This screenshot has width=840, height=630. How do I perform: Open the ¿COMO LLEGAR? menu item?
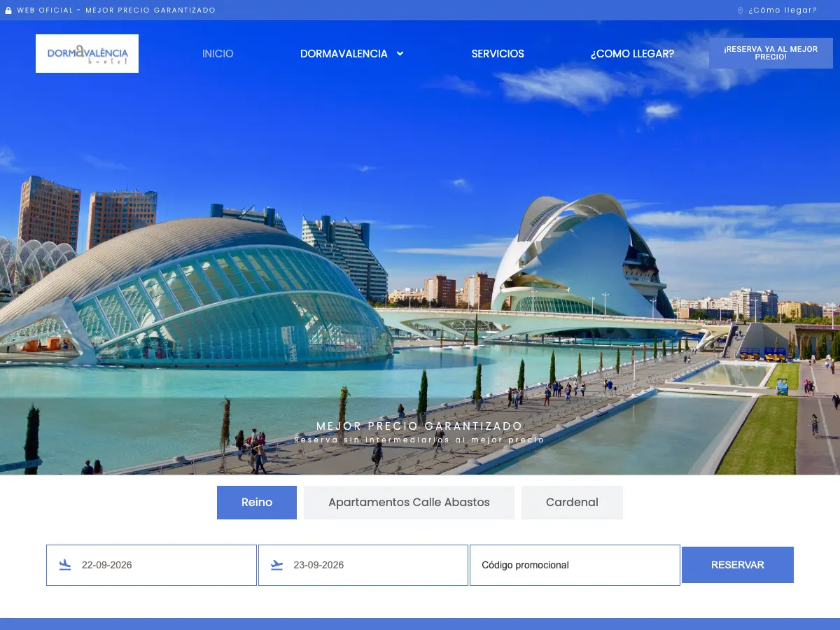[632, 53]
